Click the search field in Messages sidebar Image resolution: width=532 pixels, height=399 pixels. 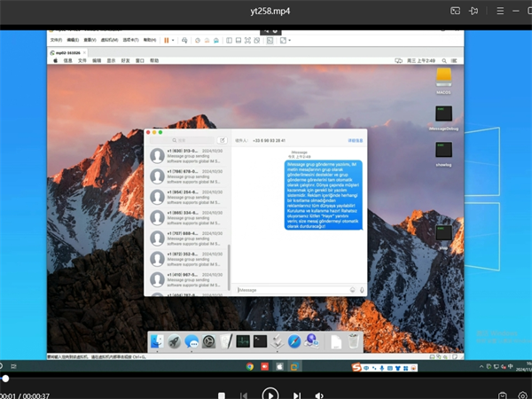pyautogui.click(x=182, y=140)
